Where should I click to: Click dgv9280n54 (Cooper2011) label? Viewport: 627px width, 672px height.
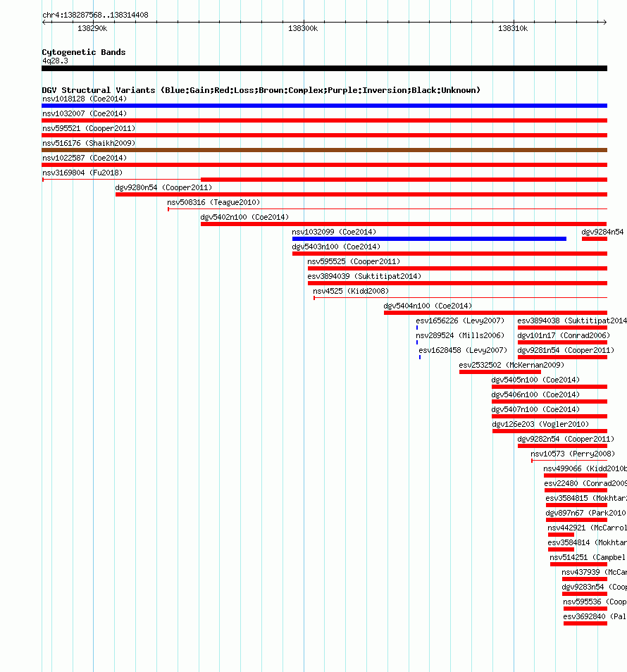163,187
